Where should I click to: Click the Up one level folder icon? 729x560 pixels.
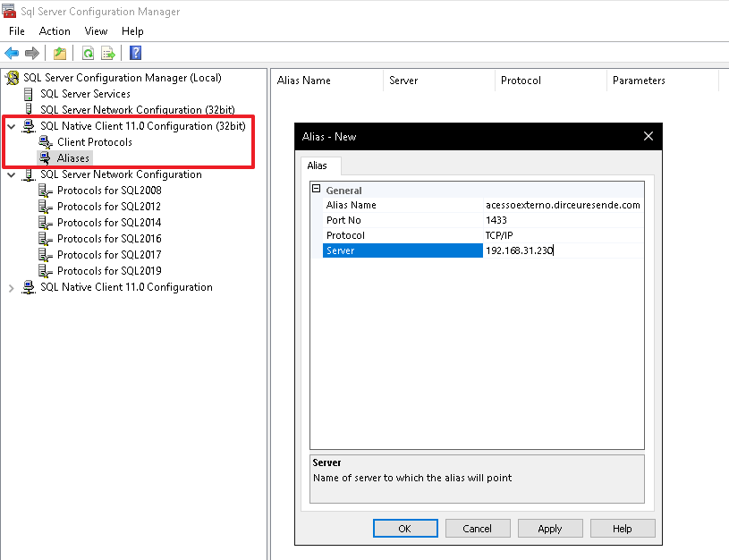[60, 53]
